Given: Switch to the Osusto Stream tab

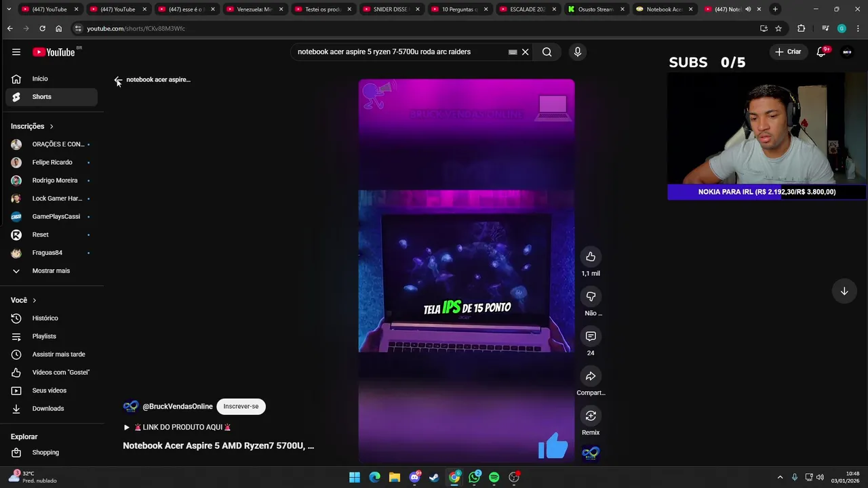Looking at the screenshot, I should coord(595,9).
